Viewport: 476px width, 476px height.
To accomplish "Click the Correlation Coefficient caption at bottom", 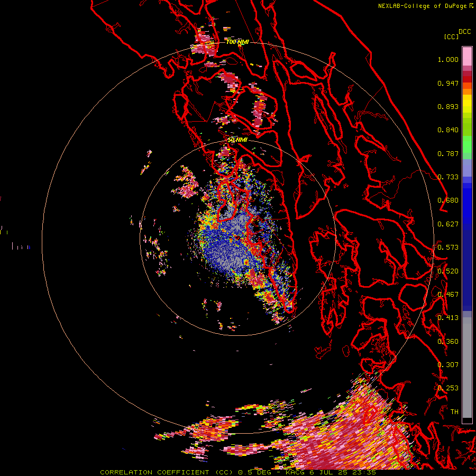I will tap(238, 472).
